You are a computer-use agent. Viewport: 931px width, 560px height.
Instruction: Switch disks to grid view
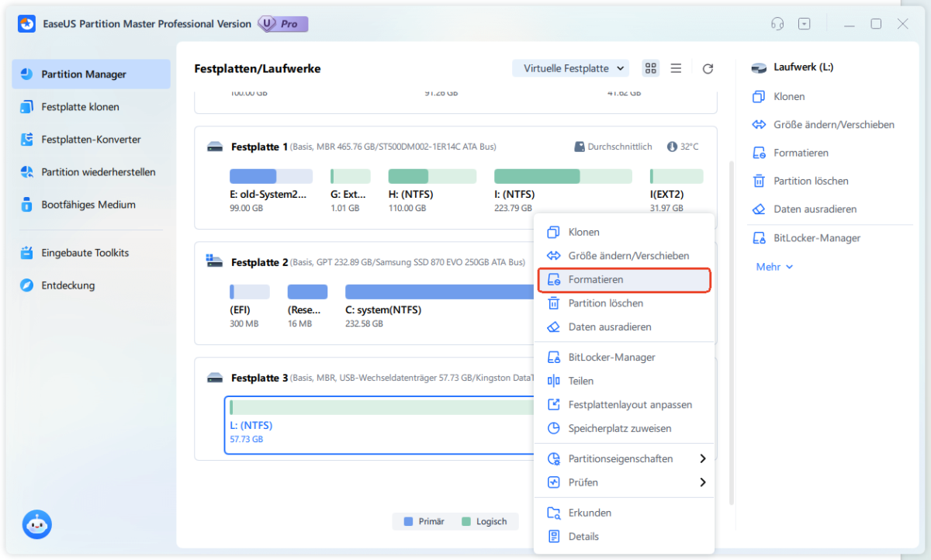(x=650, y=68)
